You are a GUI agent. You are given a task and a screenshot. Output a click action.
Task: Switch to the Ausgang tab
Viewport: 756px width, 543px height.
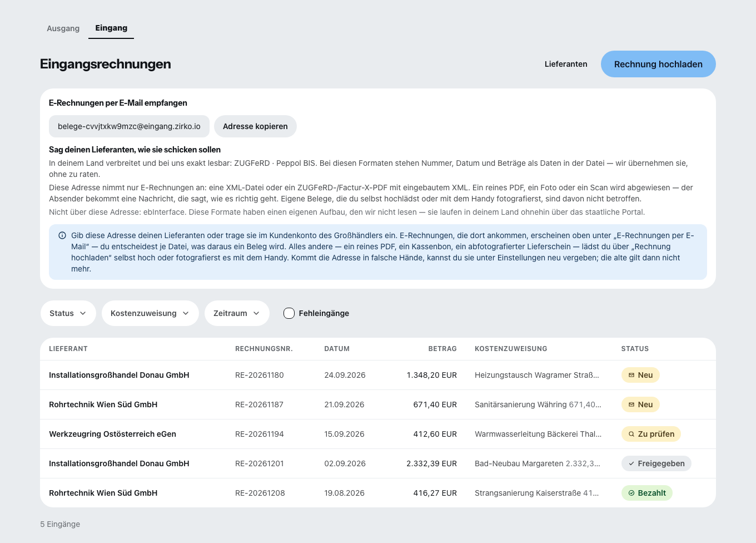(x=63, y=28)
